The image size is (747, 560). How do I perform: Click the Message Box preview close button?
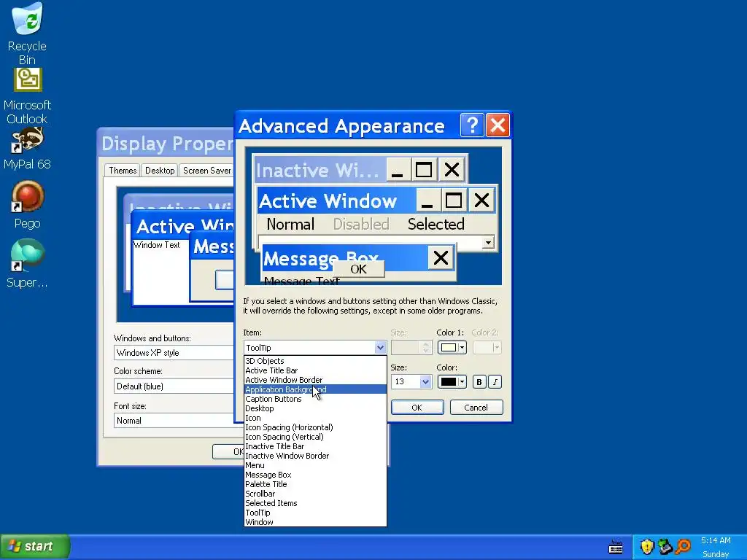coord(441,258)
